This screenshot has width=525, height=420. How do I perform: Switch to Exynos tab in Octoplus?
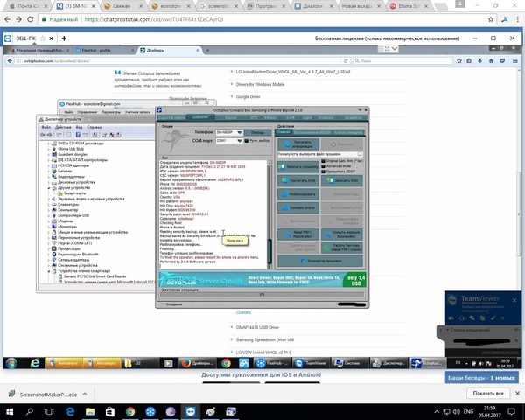231,117
